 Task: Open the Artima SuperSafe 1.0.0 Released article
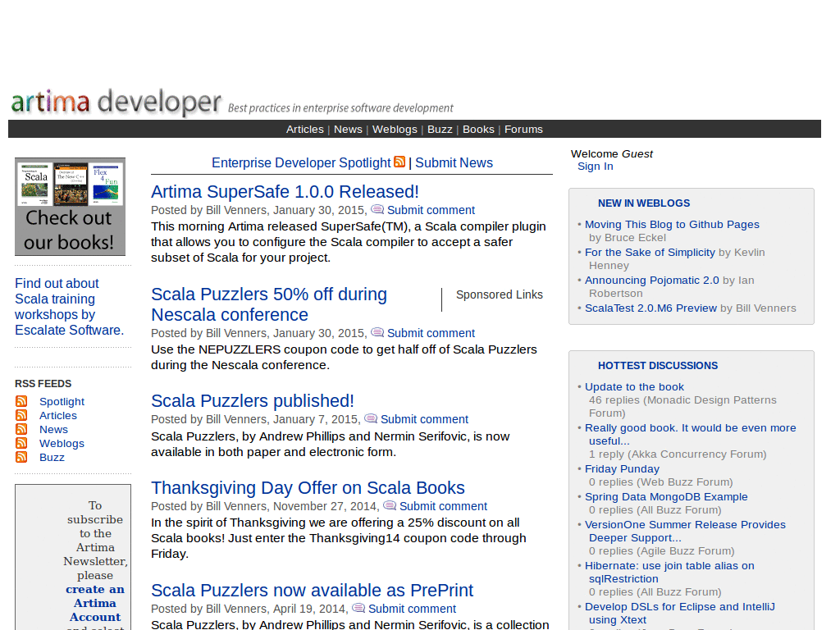click(285, 192)
